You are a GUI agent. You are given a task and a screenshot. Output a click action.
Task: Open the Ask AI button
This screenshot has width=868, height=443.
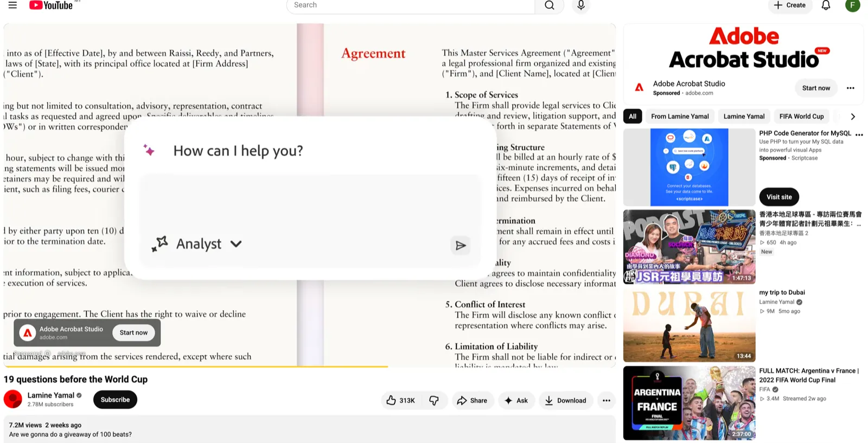[x=516, y=400]
